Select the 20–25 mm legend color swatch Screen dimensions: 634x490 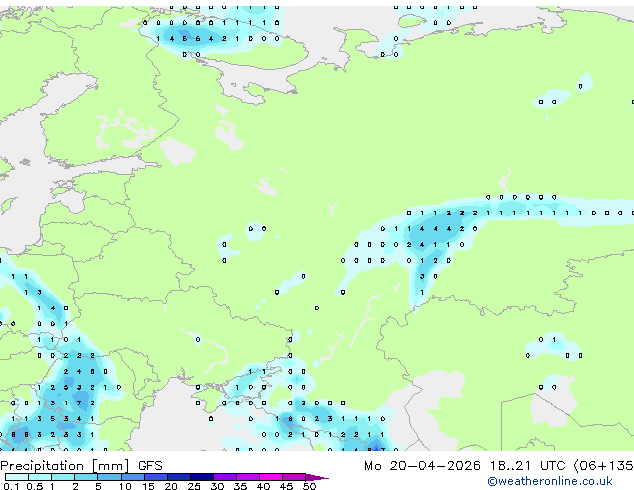pyautogui.click(x=179, y=477)
